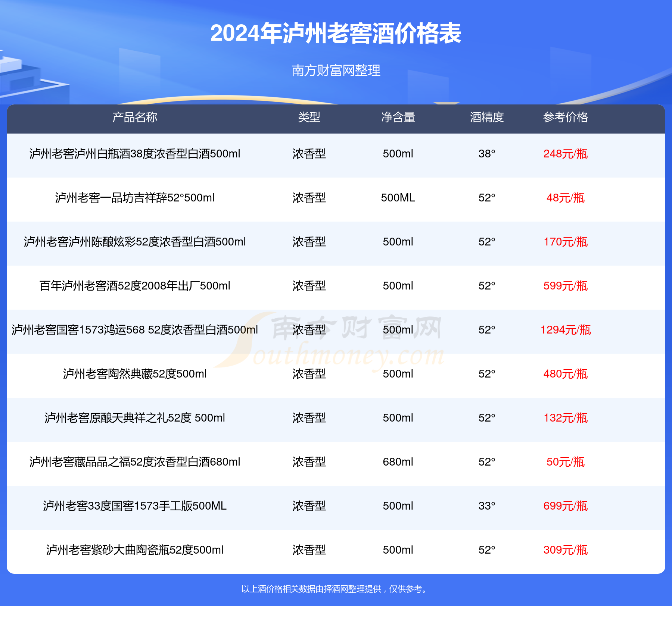Click 浓香型 in the 白瓶酒38度 row
The width and height of the screenshot is (672, 623).
coord(309,154)
